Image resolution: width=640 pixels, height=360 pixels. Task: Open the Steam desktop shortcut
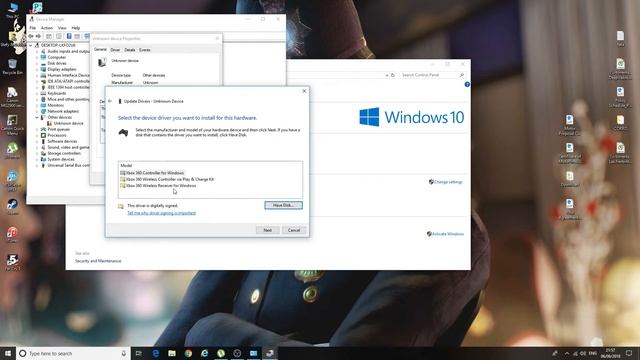(x=12, y=206)
